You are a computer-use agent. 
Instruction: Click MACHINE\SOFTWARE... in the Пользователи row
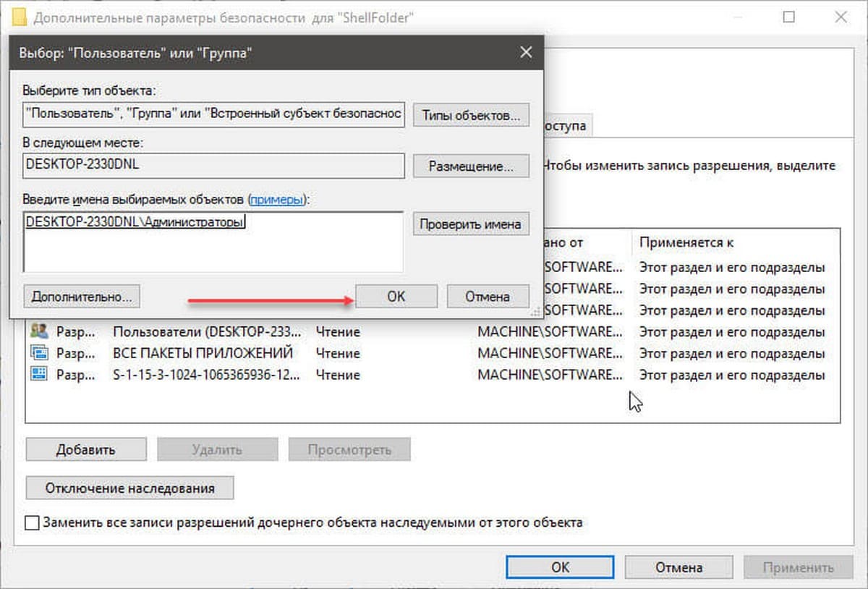[550, 332]
